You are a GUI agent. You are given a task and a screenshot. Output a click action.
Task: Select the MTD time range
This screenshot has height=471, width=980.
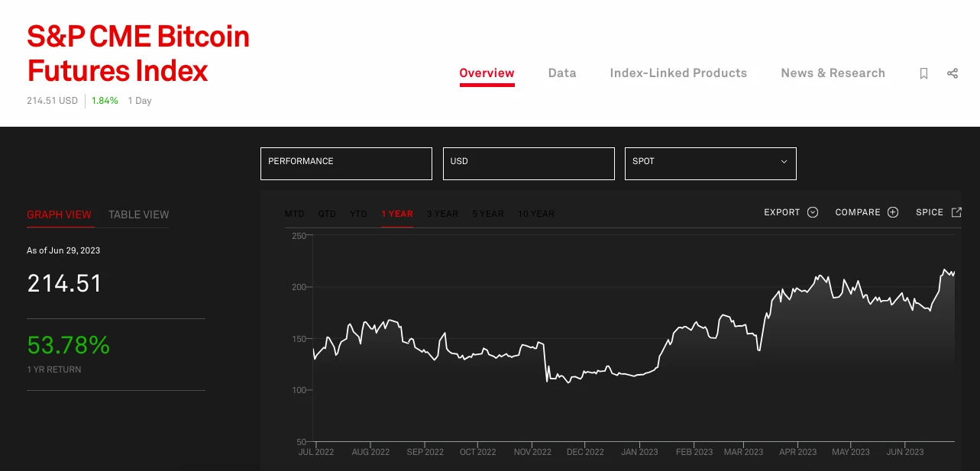tap(294, 214)
